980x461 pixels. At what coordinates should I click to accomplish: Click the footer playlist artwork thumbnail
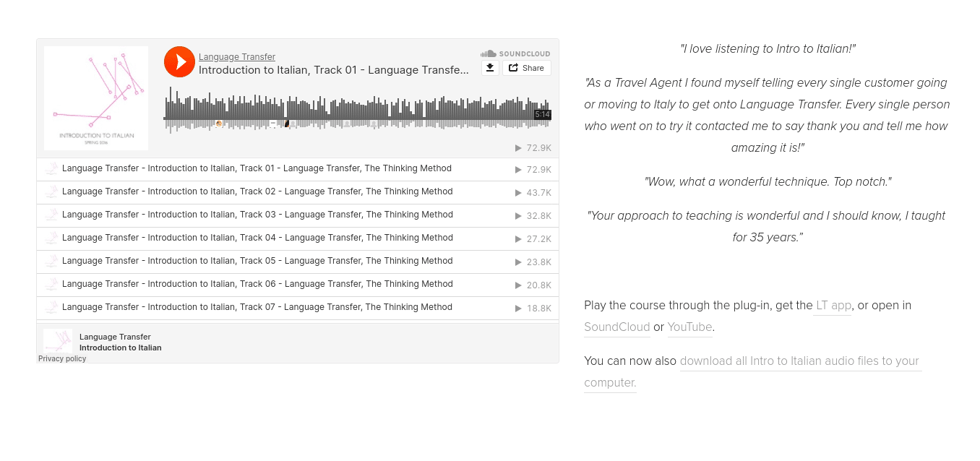coord(58,340)
